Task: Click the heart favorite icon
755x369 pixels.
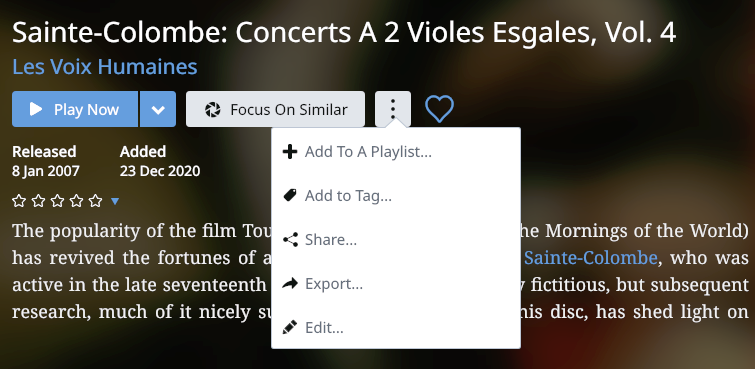Action: coord(439,109)
